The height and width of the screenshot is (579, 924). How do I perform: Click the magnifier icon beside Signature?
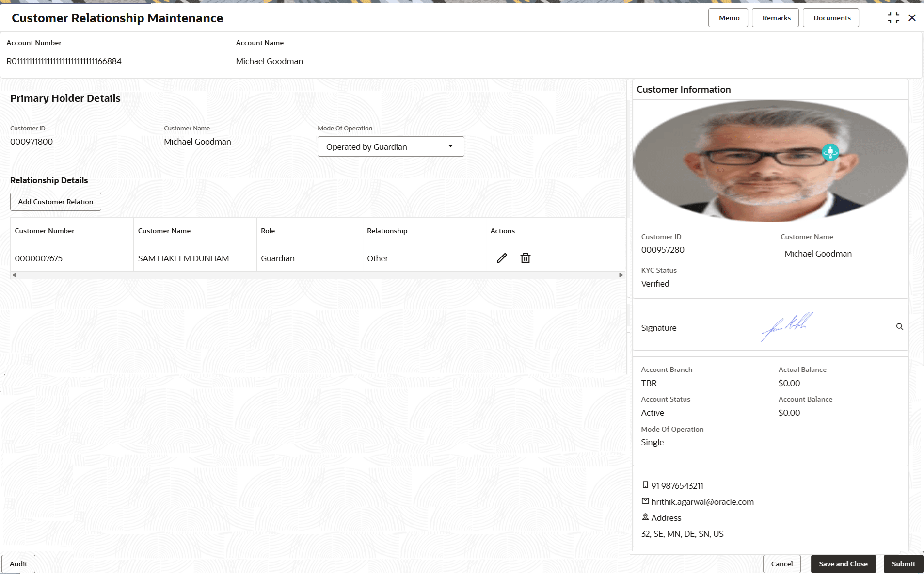pyautogui.click(x=899, y=327)
